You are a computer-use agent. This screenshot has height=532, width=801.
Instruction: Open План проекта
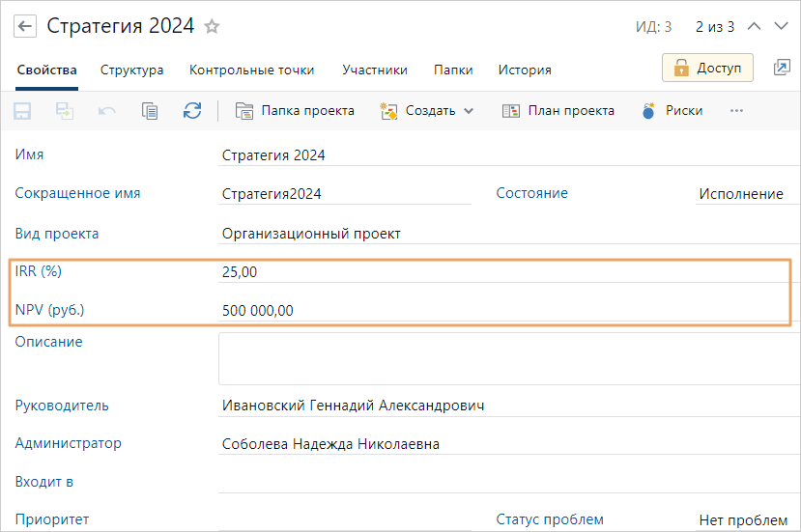[x=558, y=111]
